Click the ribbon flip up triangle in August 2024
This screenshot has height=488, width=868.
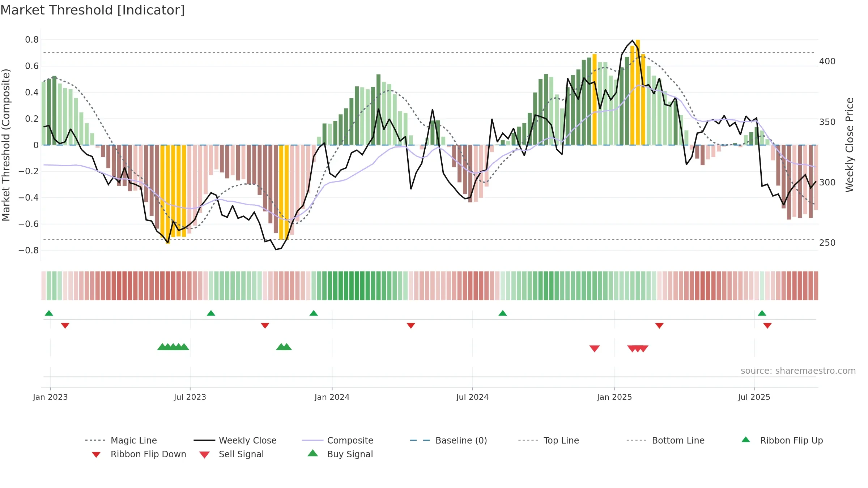(503, 313)
